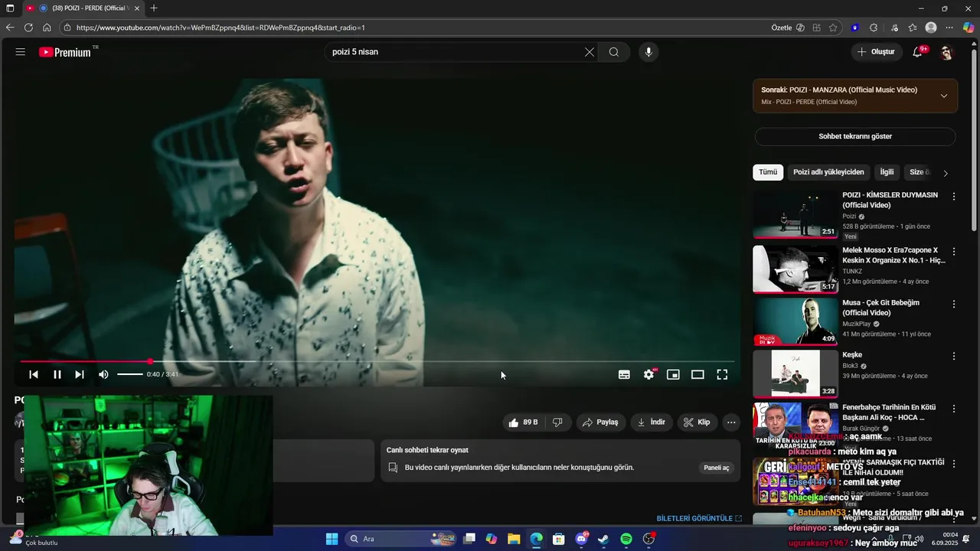
Task: Seek on the video progress bar
Action: [x=377, y=361]
